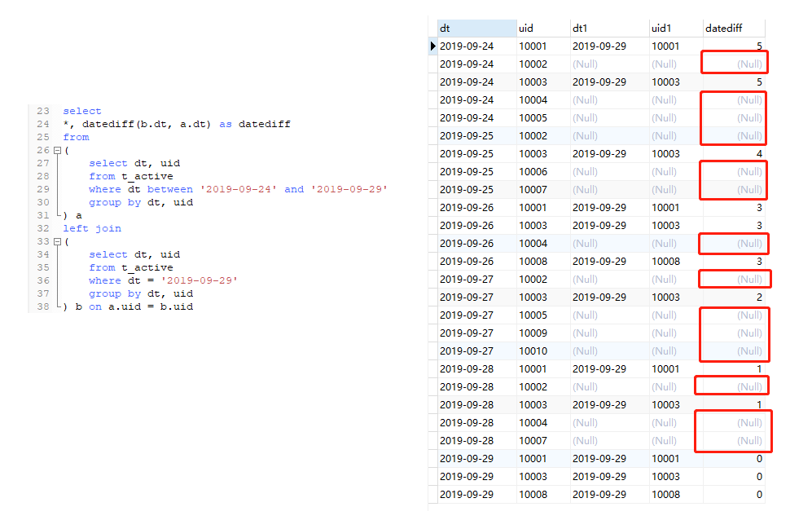Click 't_active' on line 35
The height and width of the screenshot is (529, 812).
(147, 267)
